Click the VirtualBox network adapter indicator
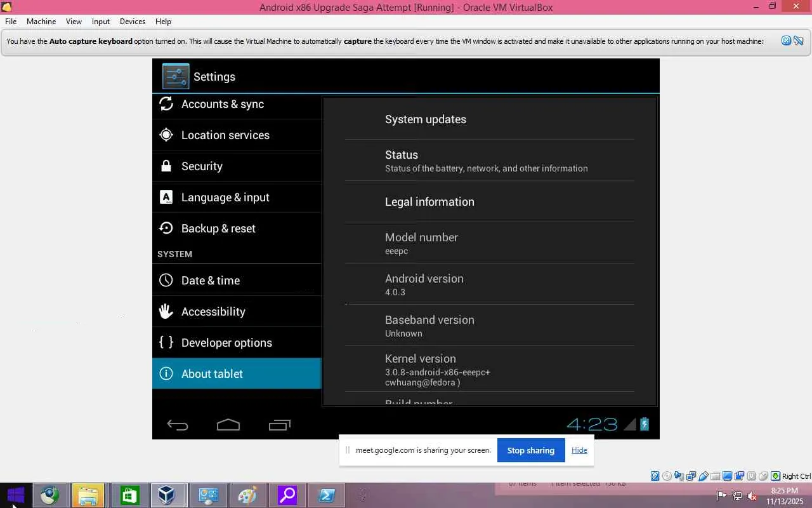This screenshot has height=508, width=812. (x=691, y=476)
